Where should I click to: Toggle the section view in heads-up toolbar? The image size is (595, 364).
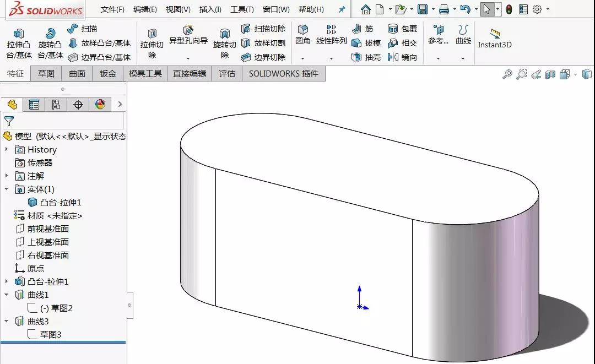point(550,73)
